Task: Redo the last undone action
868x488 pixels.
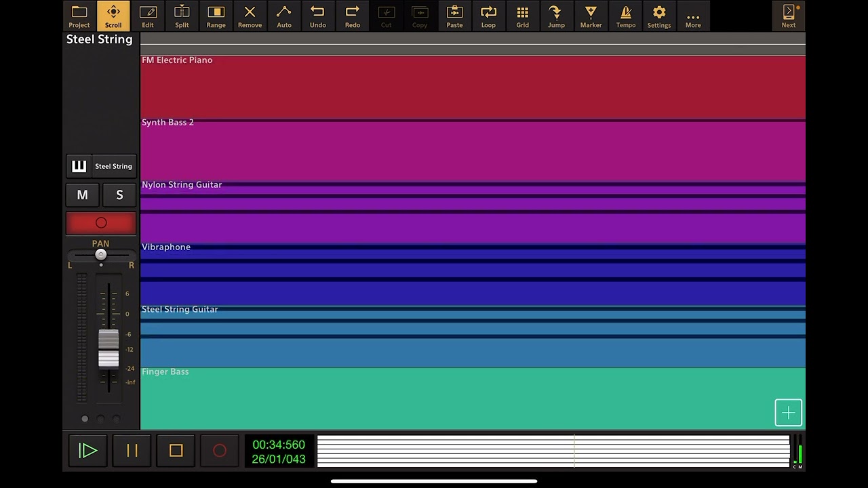Action: pos(353,16)
